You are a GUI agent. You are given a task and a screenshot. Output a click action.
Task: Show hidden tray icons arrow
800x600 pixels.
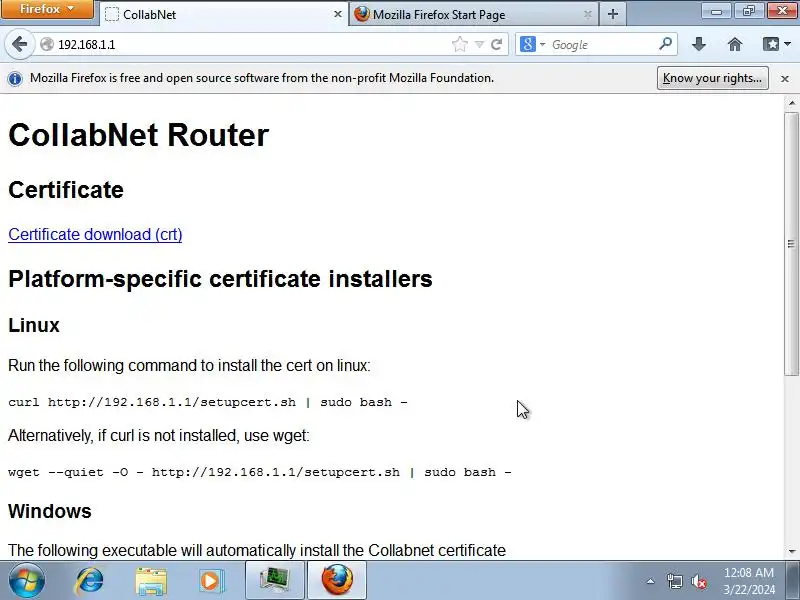pos(651,581)
